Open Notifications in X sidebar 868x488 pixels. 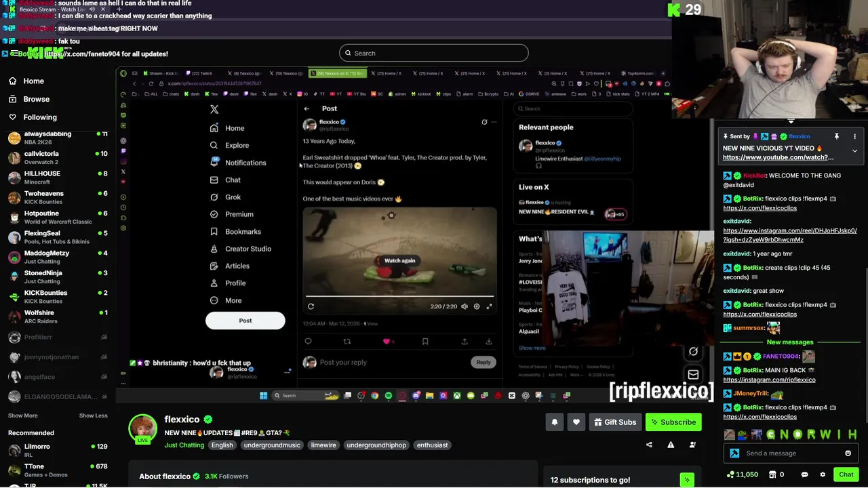(237, 163)
